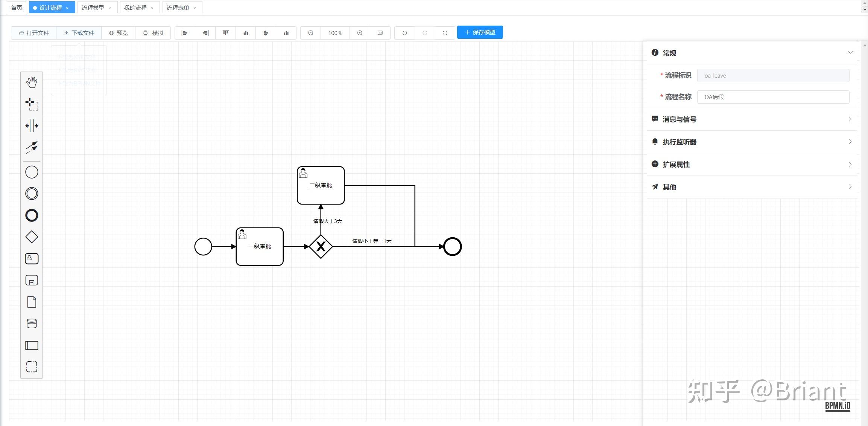Viewport: 868px width, 426px height.
Task: Activate the create/remove space tool
Action: [x=32, y=125]
